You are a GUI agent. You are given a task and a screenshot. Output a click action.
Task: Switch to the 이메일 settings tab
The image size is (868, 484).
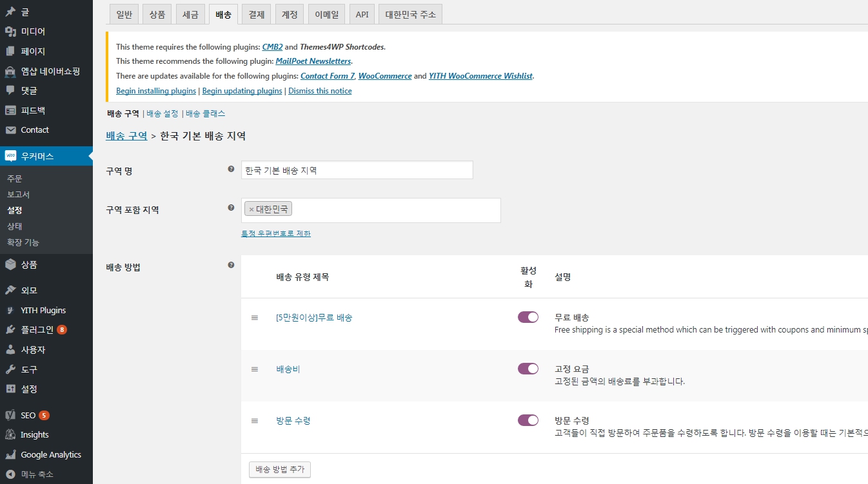[326, 14]
